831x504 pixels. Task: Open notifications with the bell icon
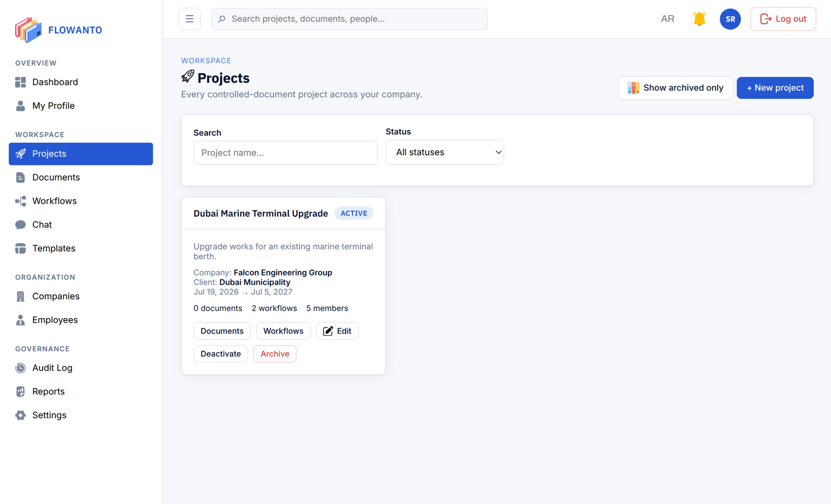(x=700, y=19)
